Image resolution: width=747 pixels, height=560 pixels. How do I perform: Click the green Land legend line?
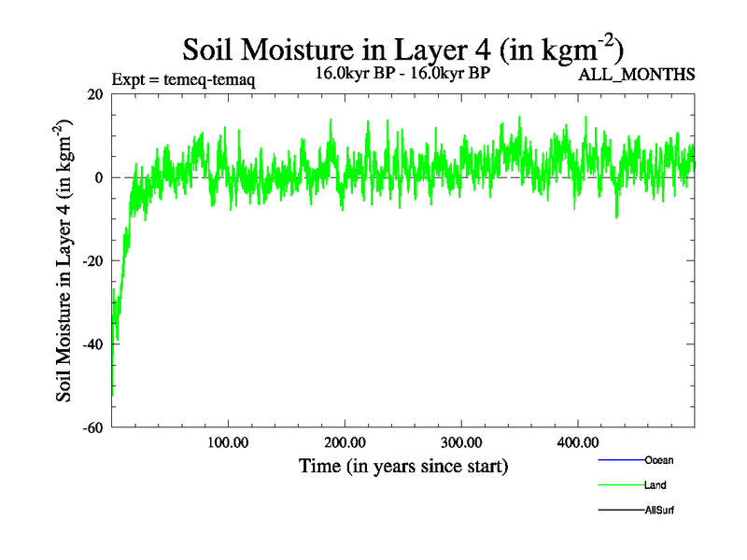click(x=620, y=485)
